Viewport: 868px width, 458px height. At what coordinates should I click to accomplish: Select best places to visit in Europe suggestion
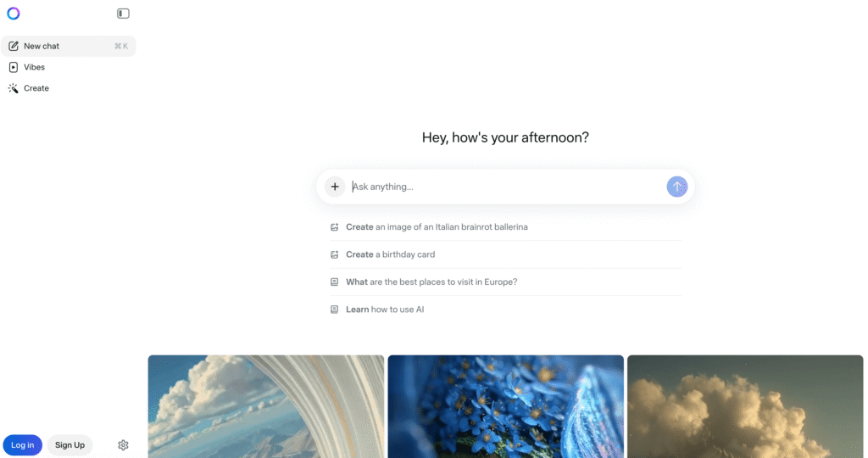(431, 282)
